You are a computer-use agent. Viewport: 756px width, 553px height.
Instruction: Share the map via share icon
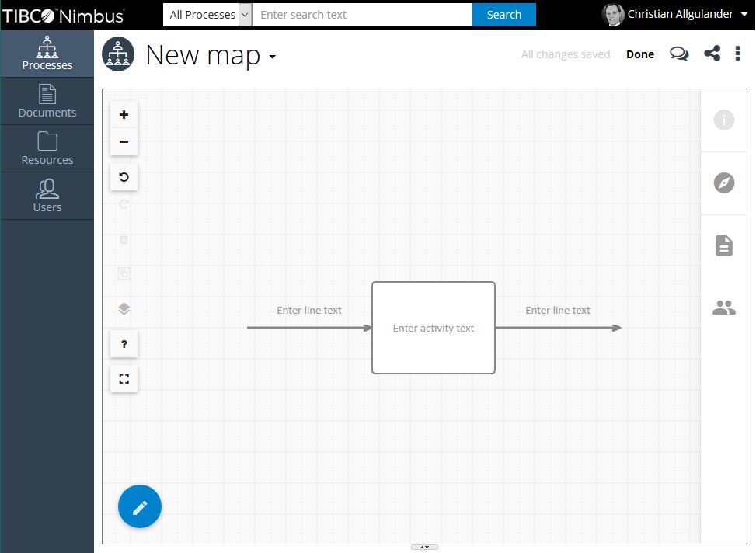(x=712, y=54)
